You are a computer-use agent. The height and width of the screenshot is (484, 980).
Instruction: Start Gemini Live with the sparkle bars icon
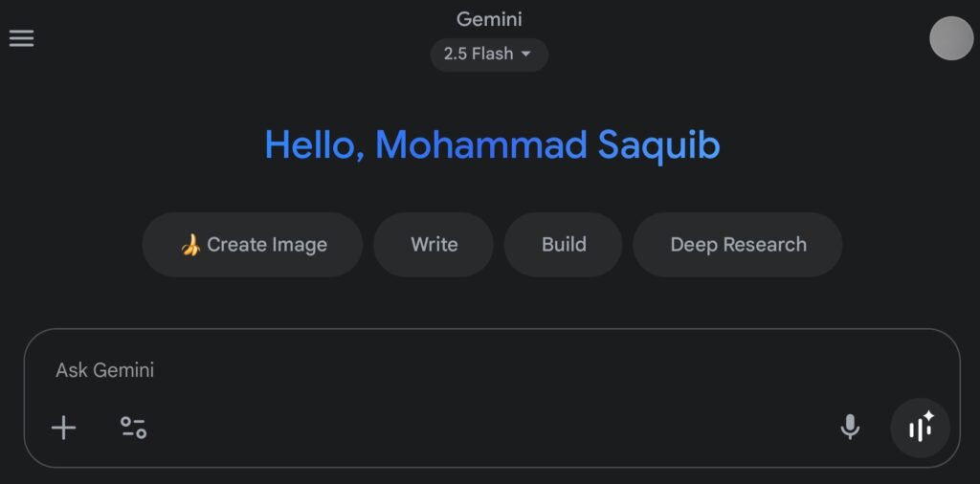coord(921,428)
